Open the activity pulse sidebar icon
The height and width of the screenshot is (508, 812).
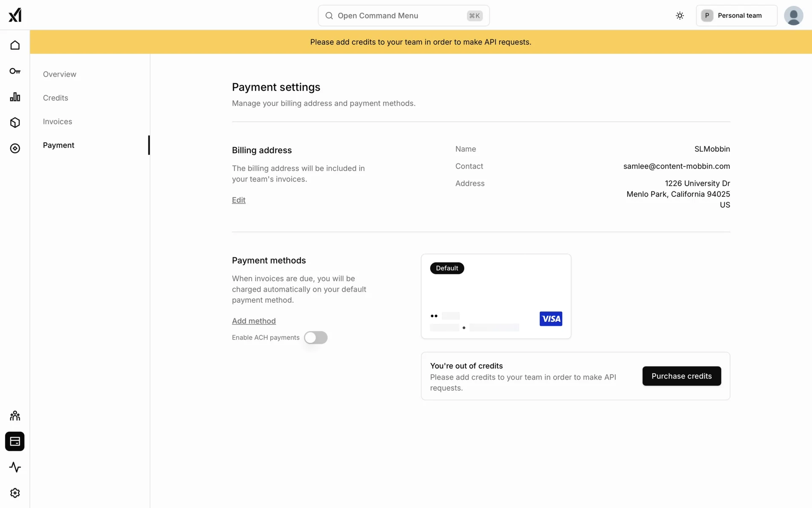15,467
